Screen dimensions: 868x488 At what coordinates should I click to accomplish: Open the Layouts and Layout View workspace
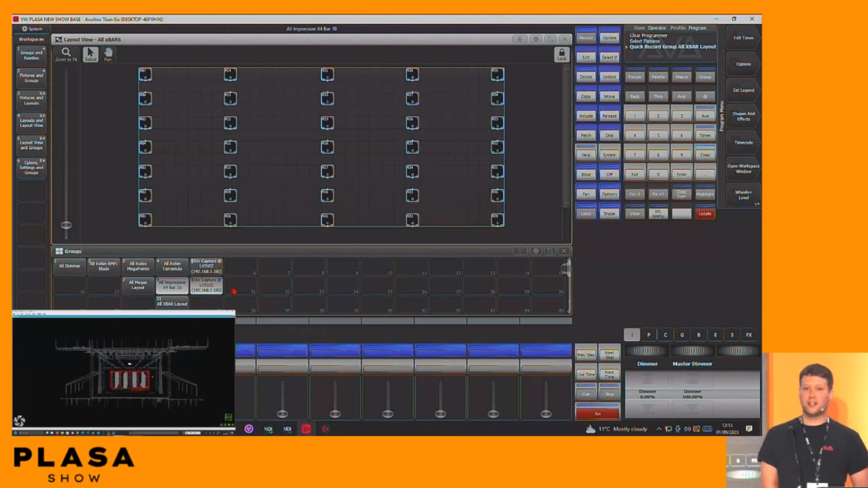[31, 122]
